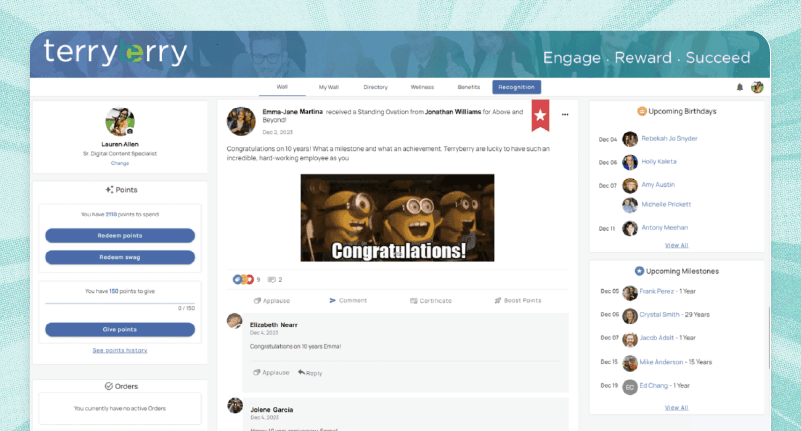Click the user avatar in top navigation

pyautogui.click(x=757, y=87)
